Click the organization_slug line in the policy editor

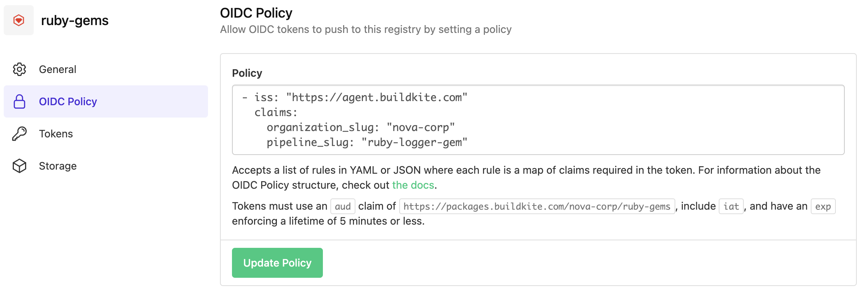361,127
